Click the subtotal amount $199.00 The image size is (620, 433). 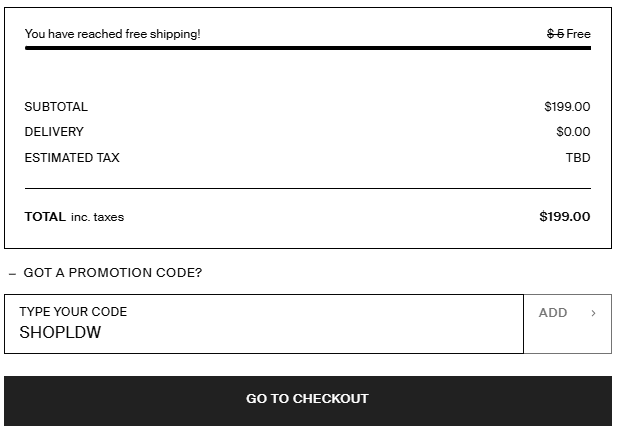(x=567, y=107)
